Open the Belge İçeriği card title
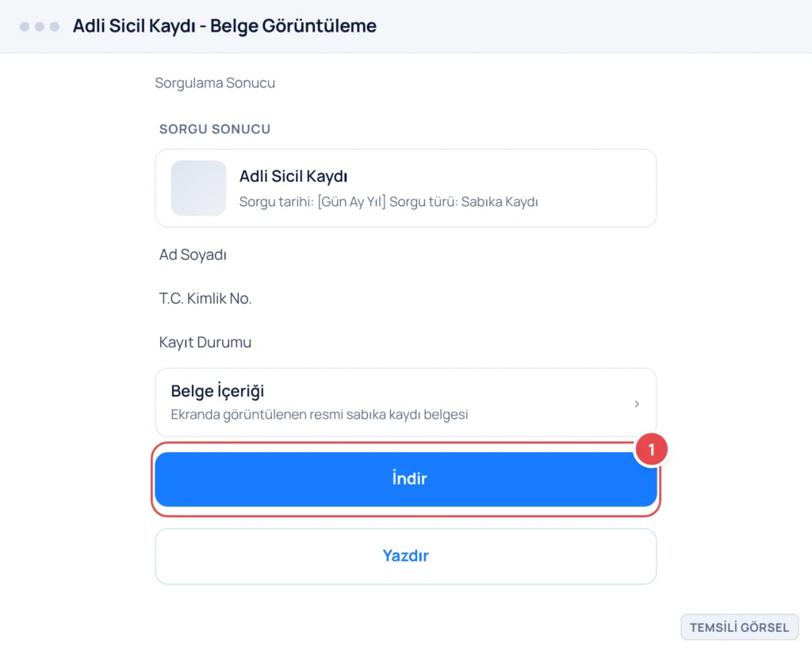 (217, 391)
